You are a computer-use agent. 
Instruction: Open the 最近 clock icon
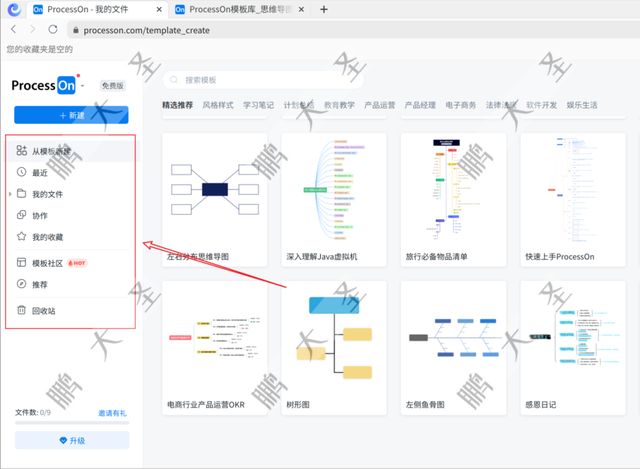coord(22,172)
